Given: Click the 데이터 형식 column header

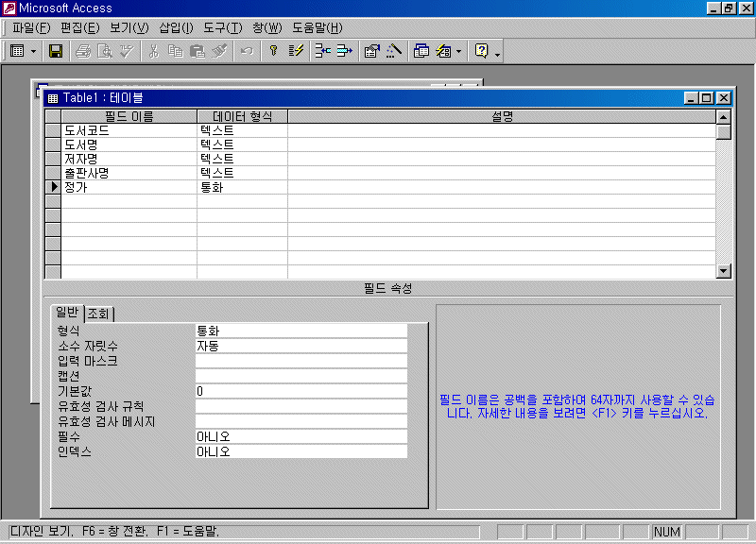Looking at the screenshot, I should 242,116.
